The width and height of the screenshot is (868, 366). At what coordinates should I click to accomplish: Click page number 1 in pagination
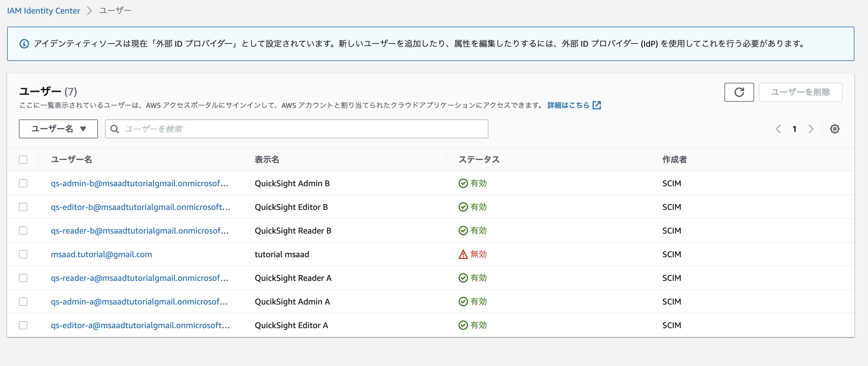(795, 129)
